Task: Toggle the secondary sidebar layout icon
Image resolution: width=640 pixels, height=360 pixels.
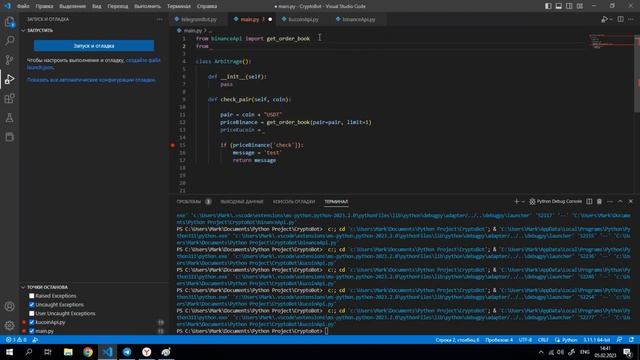Action: click(x=569, y=6)
